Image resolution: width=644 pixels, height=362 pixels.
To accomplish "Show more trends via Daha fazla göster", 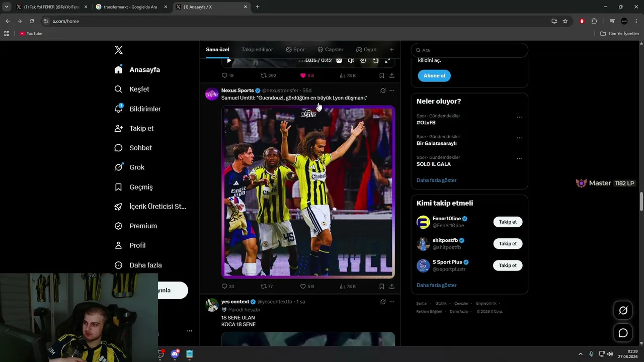I will pos(437,180).
